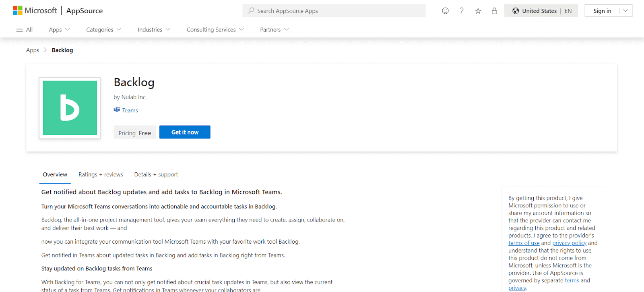
Task: Click the Teams product icon
Action: (117, 110)
